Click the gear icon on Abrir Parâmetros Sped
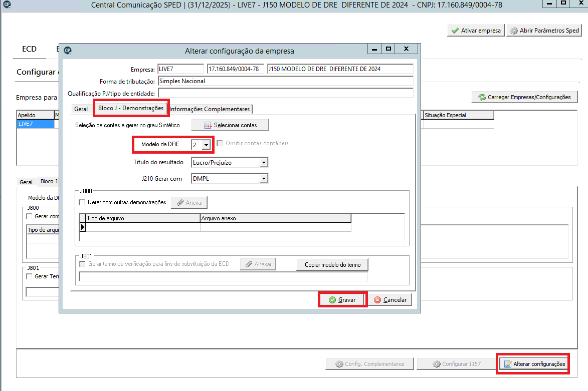Viewport: 588px width, 391px height. tap(514, 31)
